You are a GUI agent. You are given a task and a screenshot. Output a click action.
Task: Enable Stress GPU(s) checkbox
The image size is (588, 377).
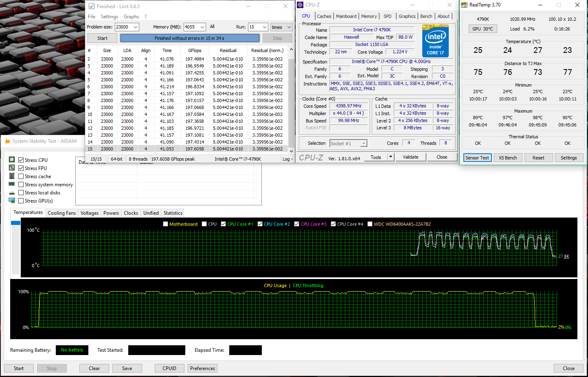click(21, 201)
